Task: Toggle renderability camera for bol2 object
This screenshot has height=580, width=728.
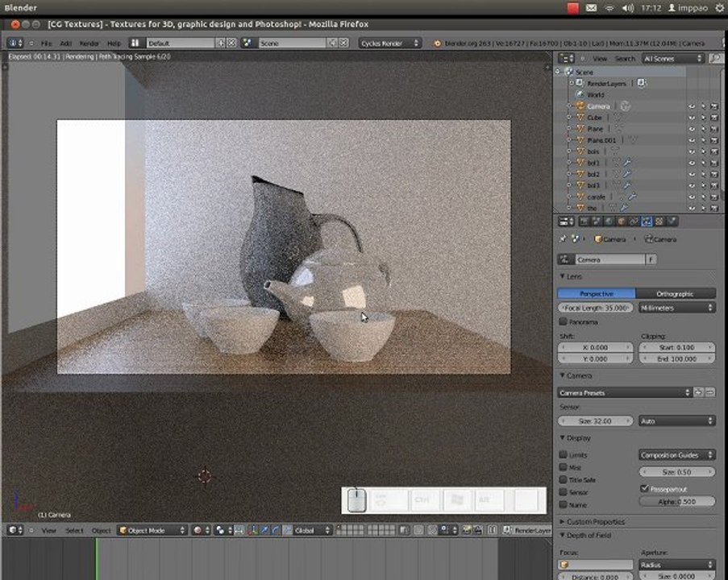Action: tap(714, 174)
